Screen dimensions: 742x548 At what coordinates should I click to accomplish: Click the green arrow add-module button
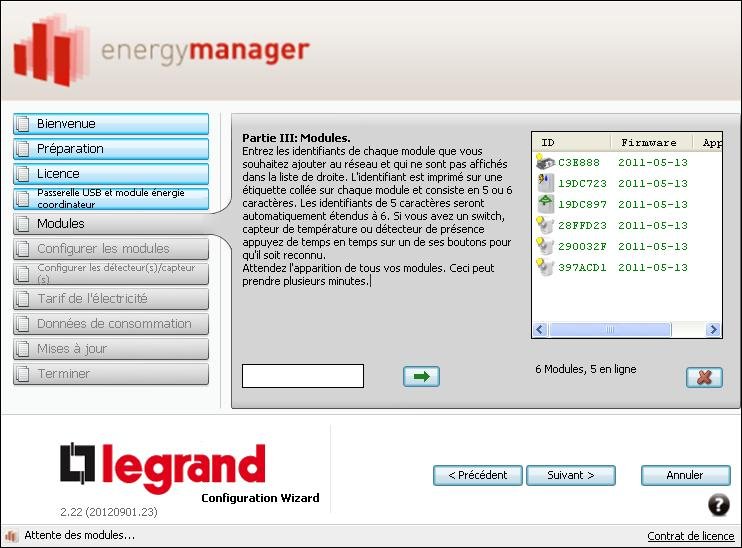pyautogui.click(x=421, y=377)
